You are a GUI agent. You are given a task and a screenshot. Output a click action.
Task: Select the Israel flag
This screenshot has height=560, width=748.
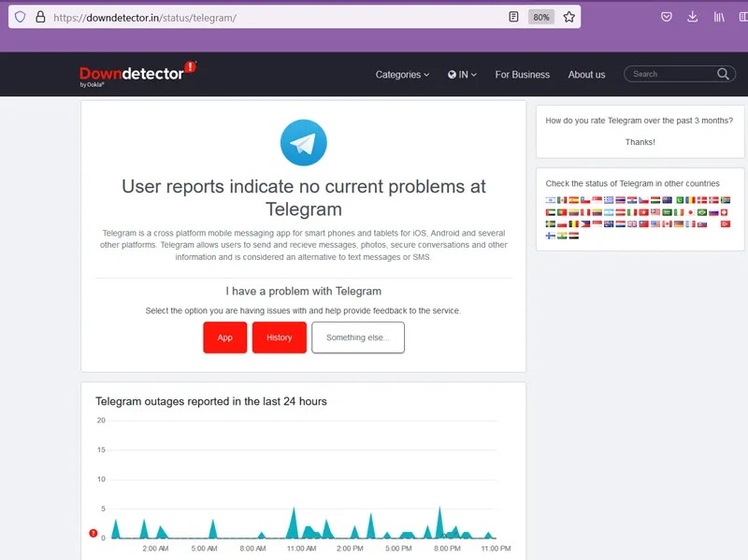pyautogui.click(x=551, y=200)
